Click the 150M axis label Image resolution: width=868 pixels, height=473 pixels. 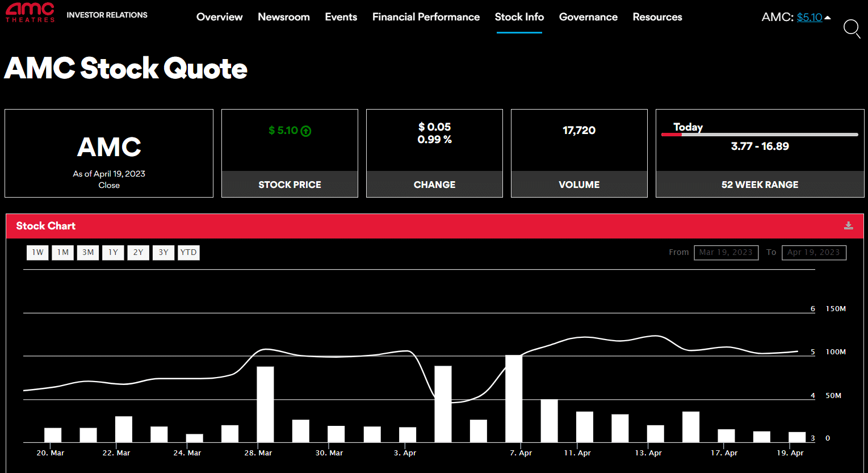[836, 309]
